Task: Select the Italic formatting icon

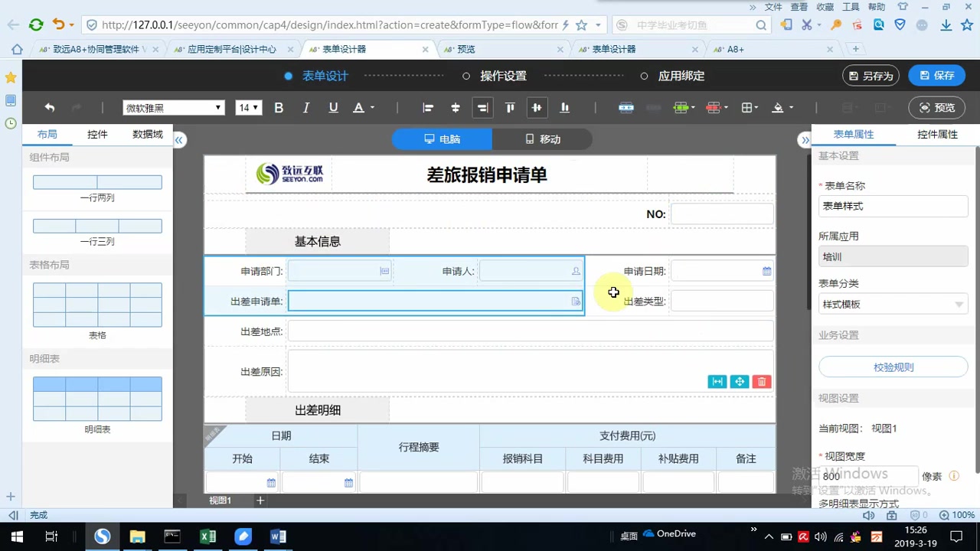Action: [x=305, y=107]
